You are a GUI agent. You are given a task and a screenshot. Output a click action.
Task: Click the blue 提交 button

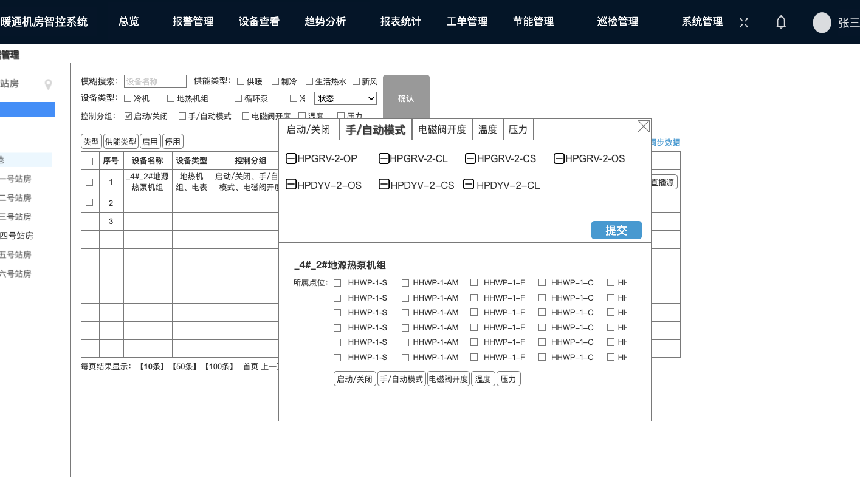coord(616,230)
